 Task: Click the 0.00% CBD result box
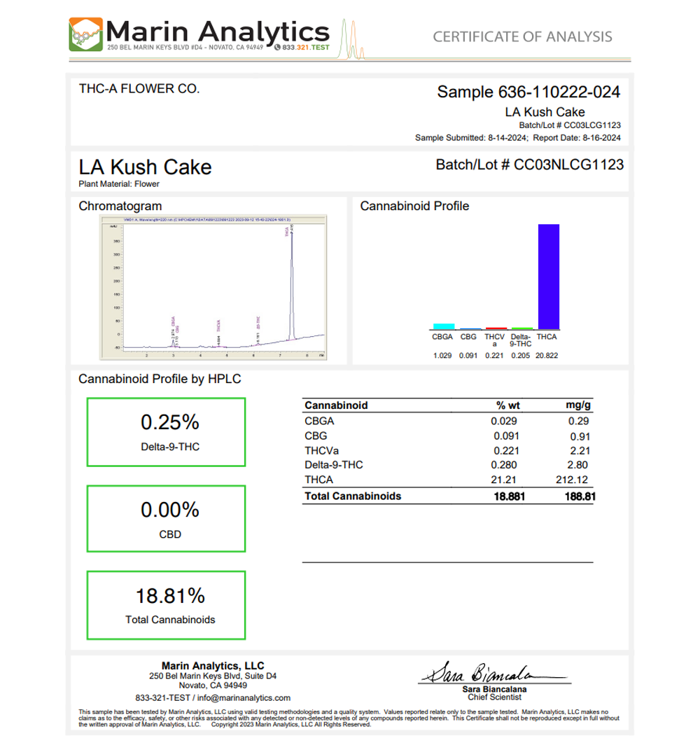click(166, 519)
